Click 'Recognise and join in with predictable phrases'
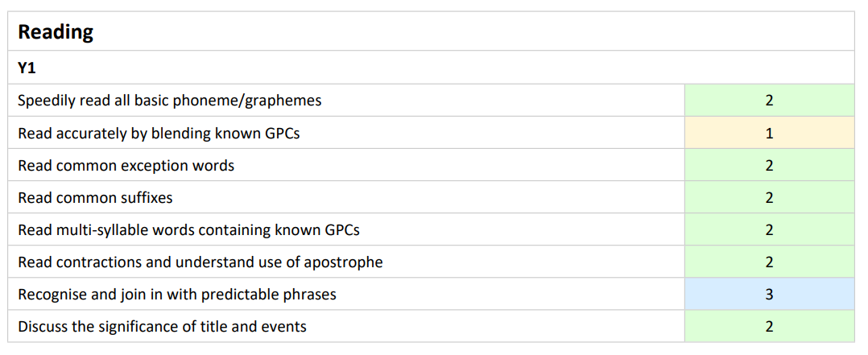The image size is (868, 355). pos(177,294)
